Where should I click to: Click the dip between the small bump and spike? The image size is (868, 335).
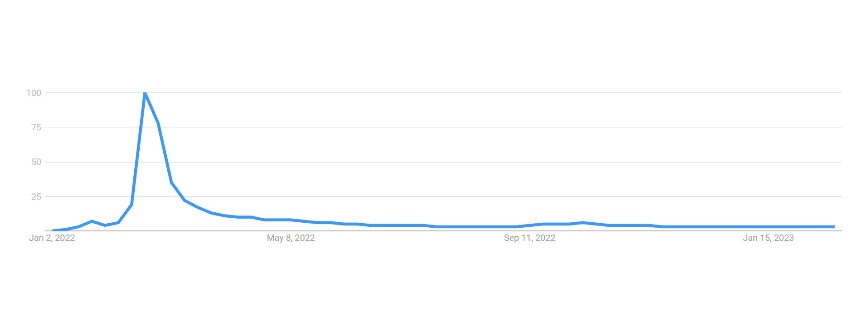(105, 225)
